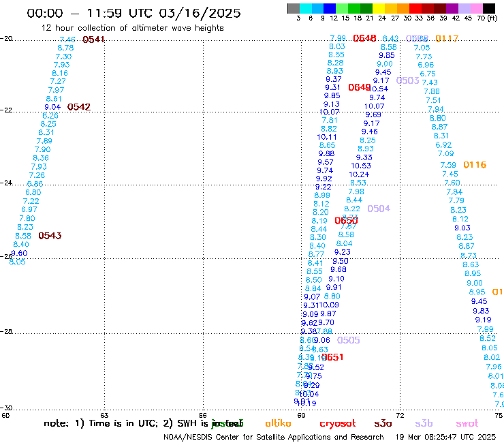
Task: Click the 66 longitude axis label
Action: 203,415
